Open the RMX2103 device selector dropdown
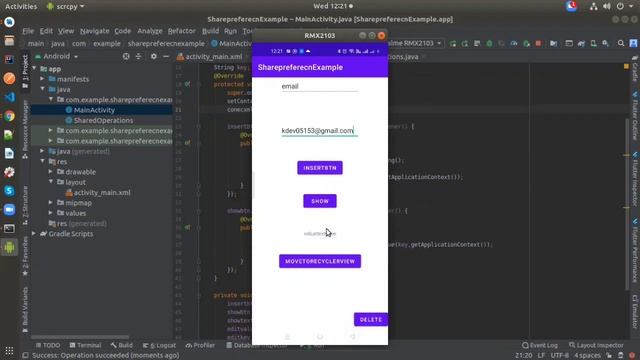The image size is (640, 360). click(414, 43)
